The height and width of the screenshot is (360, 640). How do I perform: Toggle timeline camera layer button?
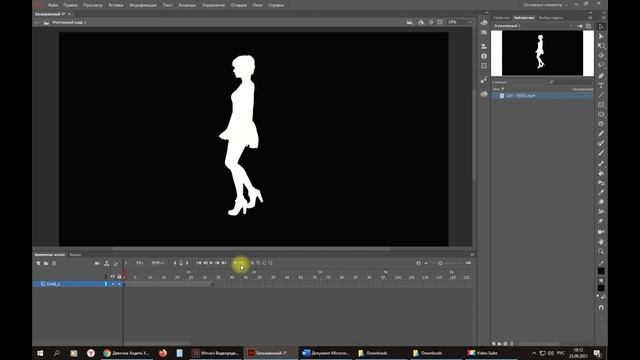coord(97,263)
